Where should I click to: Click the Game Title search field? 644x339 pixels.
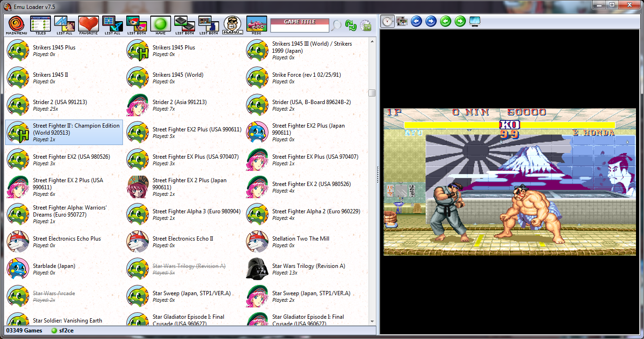click(x=300, y=28)
